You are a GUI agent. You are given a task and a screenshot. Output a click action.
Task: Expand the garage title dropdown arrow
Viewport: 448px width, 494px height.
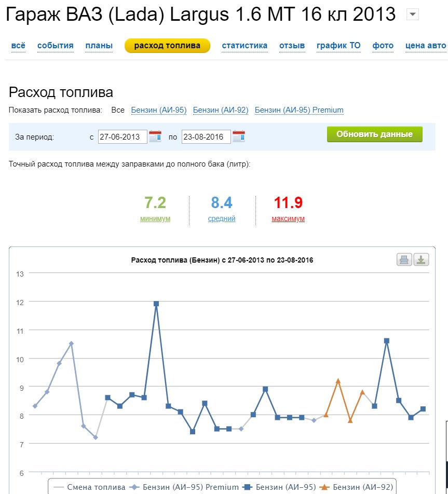click(x=413, y=15)
